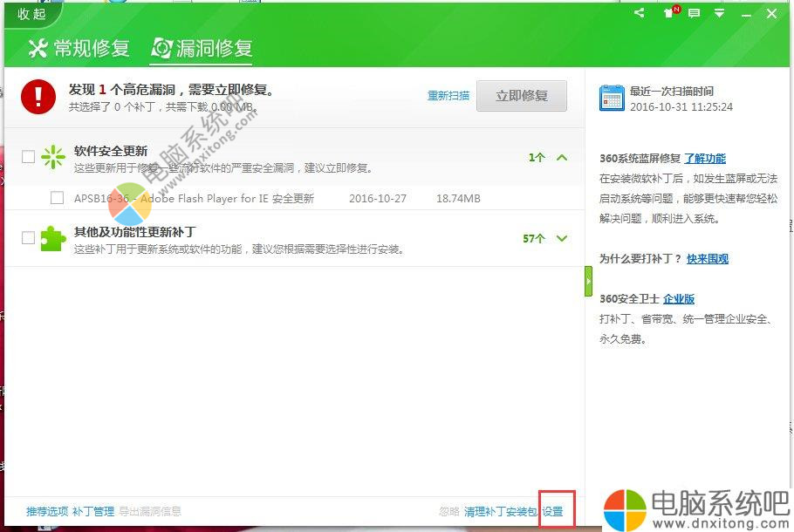Screen dimensions: 794x532
Task: Click the calendar last-scan icon
Action: (612, 98)
